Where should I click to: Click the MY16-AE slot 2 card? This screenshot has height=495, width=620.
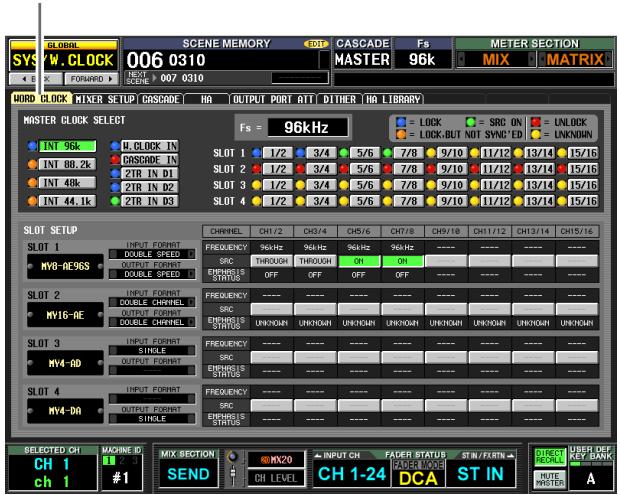65,315
